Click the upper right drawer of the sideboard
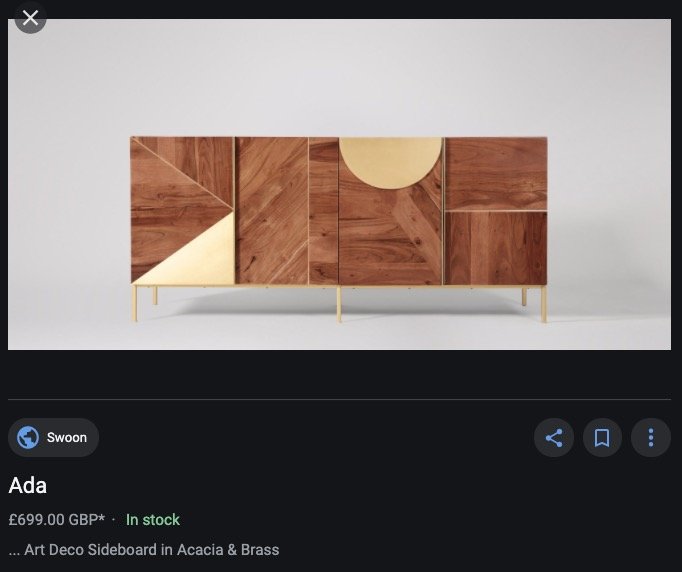This screenshot has width=682, height=572. (496, 174)
